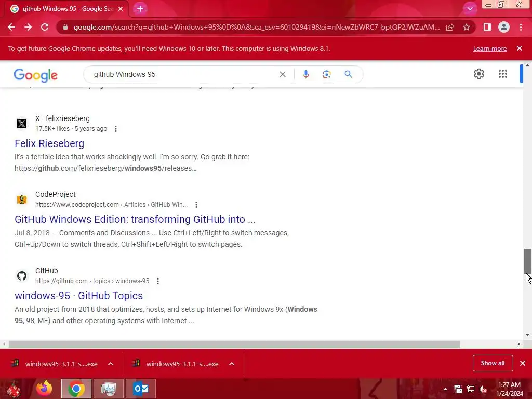Viewport: 532px width, 399px height.
Task: Start a voice search with microphone
Action: (x=306, y=74)
